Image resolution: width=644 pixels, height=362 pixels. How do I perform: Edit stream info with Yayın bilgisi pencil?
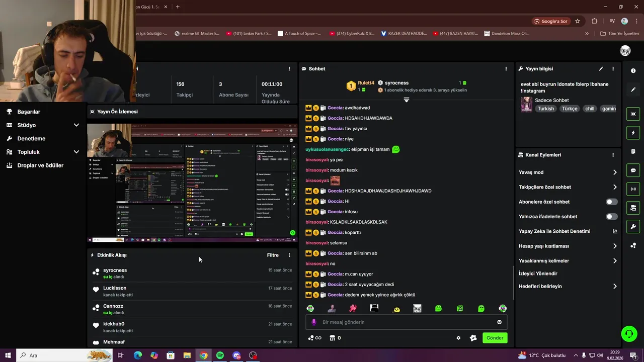(601, 69)
